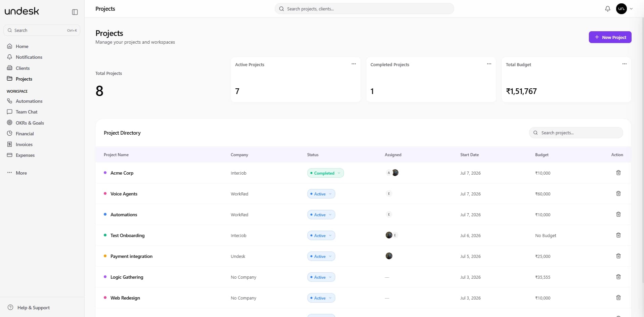Viewport: 644px width, 317px height.
Task: Click assigned avatar photo for Acme Corp
Action: (395, 173)
